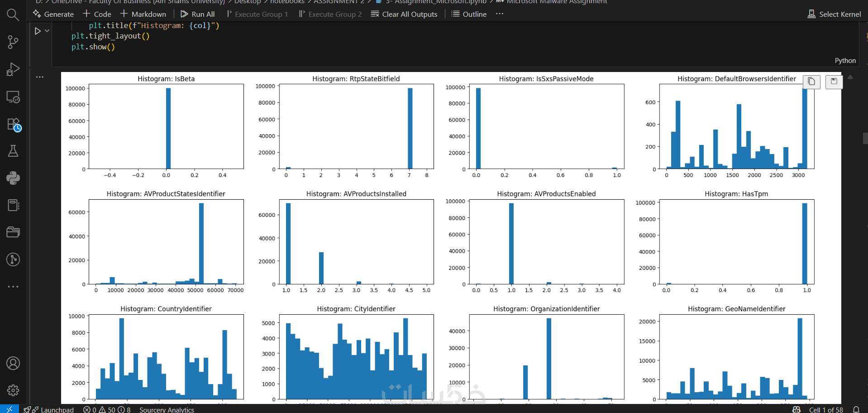
Task: Open the Manage settings gear
Action: (13, 390)
